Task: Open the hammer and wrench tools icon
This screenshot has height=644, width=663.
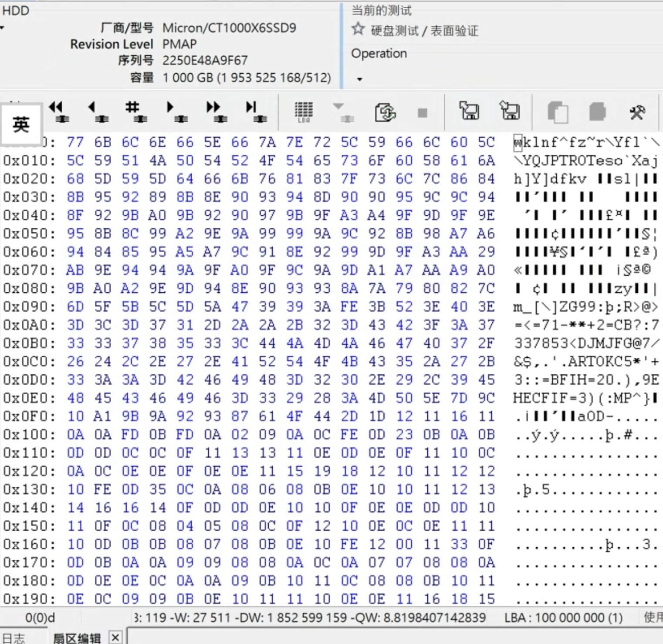Action: [637, 112]
